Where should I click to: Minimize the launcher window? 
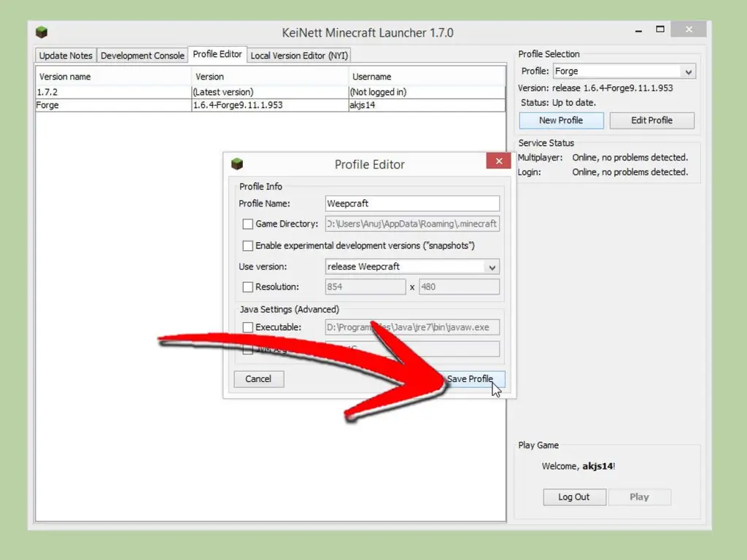[x=638, y=31]
